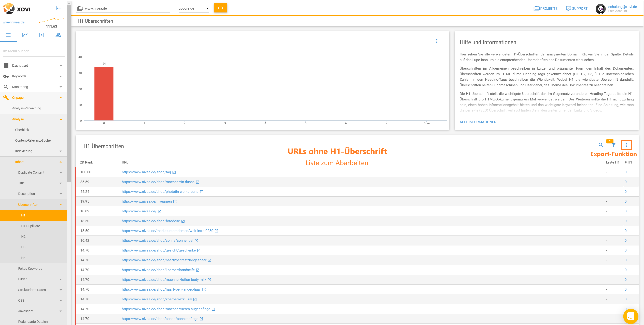The width and height of the screenshot is (644, 325).
Task: Open the orange chat support bubble
Action: (631, 316)
